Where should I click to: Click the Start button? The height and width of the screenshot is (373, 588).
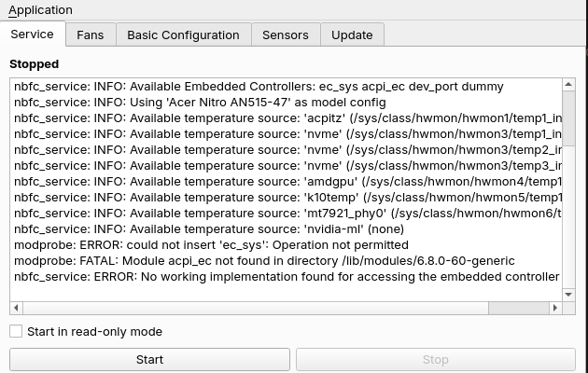[149, 360]
